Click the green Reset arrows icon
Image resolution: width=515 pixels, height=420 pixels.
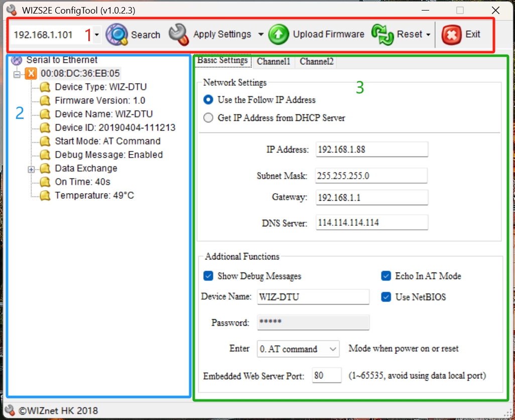click(382, 35)
